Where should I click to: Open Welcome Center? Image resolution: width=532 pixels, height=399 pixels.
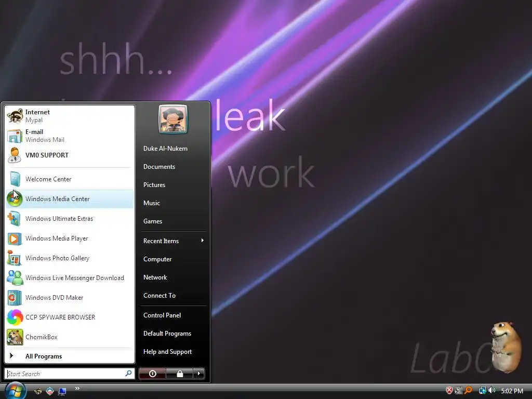pos(70,179)
